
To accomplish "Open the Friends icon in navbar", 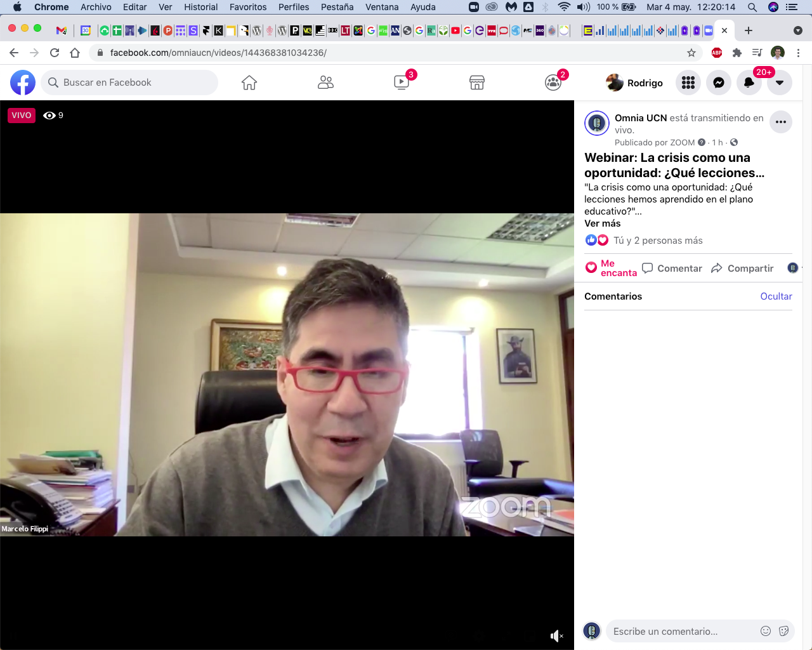I will tap(325, 83).
